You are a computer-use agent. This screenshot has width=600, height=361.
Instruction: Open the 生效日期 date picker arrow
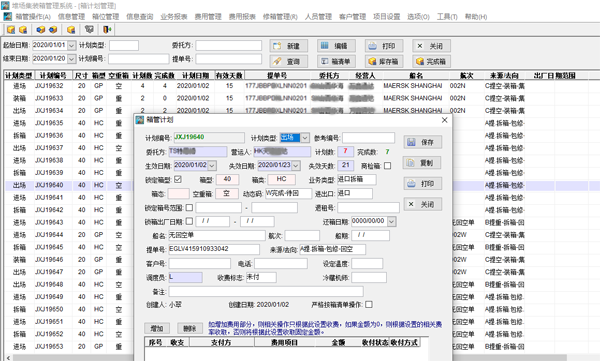(x=212, y=165)
